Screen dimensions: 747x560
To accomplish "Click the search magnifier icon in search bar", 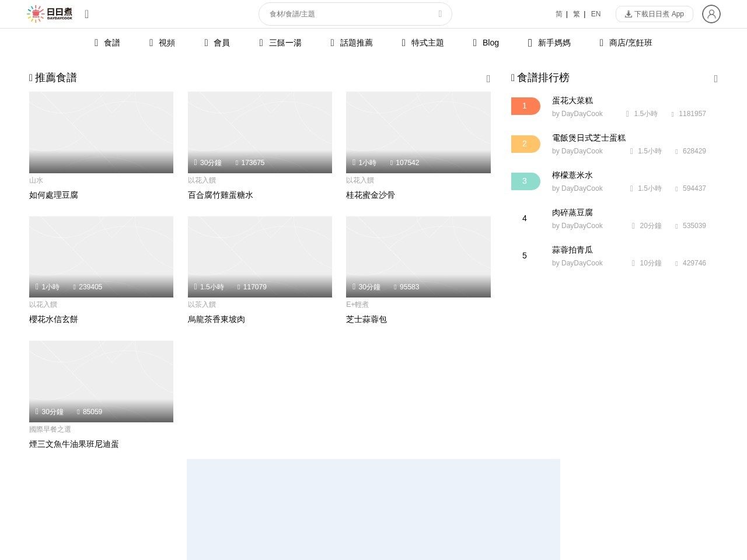I will (440, 14).
